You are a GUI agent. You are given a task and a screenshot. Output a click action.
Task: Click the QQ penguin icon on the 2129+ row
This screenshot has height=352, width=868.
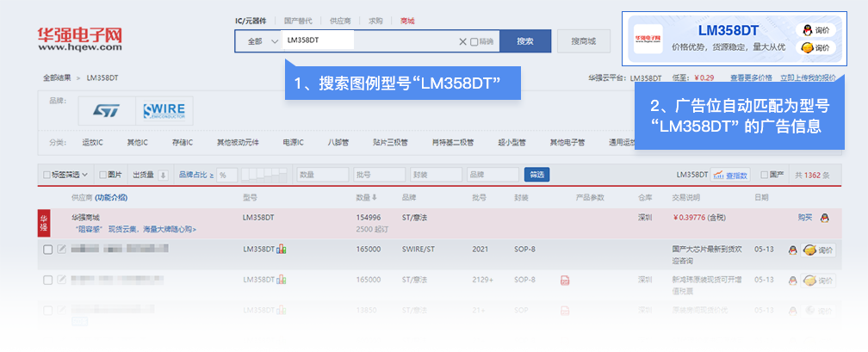coord(793,280)
